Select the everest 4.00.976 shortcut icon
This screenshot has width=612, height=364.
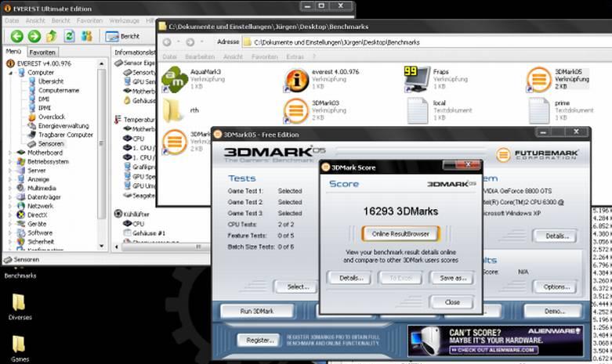pos(296,80)
